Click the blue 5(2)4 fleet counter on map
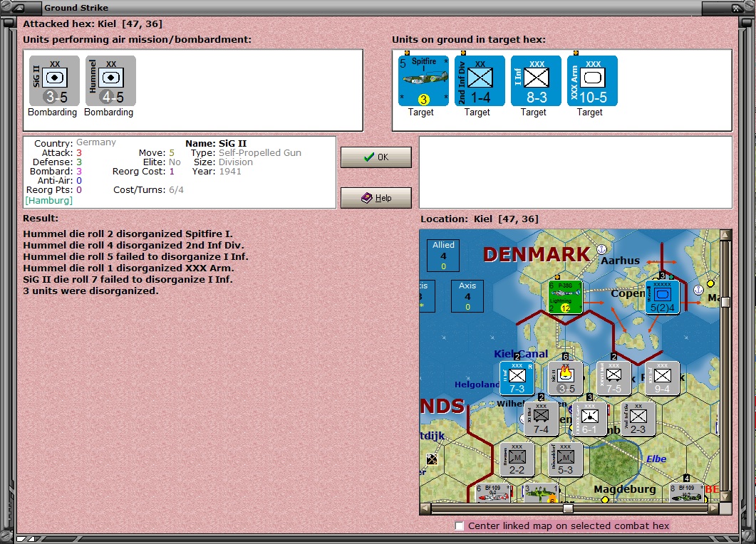The height and width of the screenshot is (544, 756). click(662, 298)
